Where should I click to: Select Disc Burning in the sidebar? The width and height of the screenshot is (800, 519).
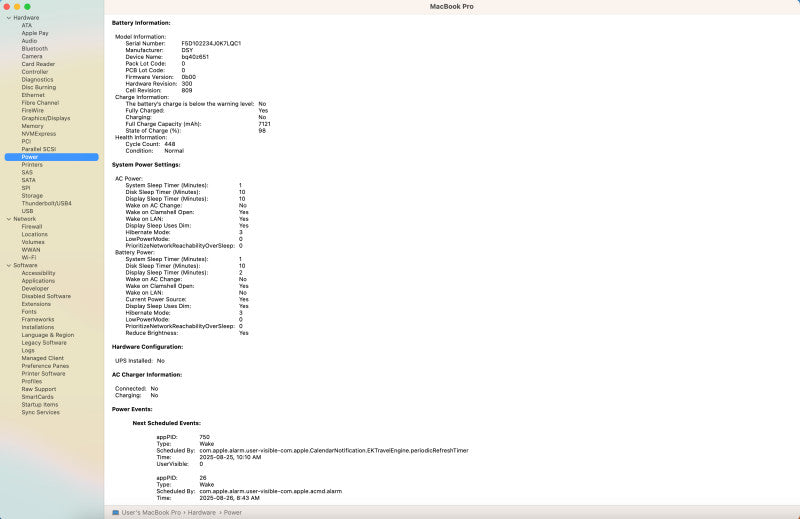(39, 87)
